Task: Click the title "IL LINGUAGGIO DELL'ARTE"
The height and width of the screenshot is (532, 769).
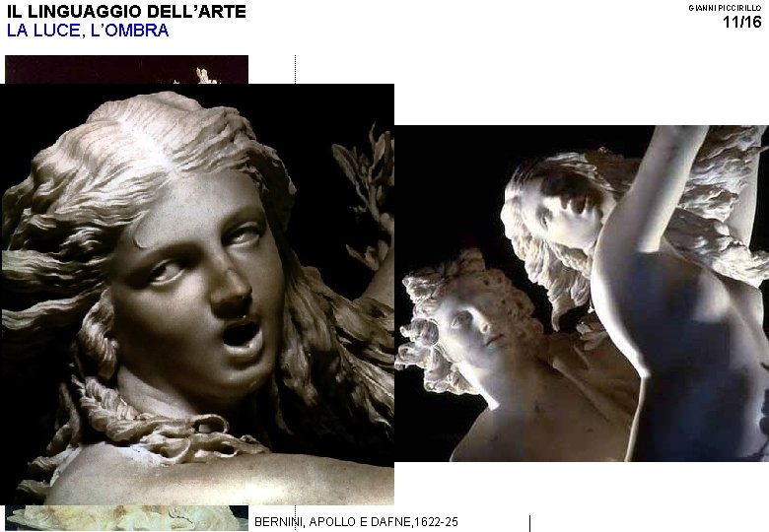Action: tap(126, 11)
